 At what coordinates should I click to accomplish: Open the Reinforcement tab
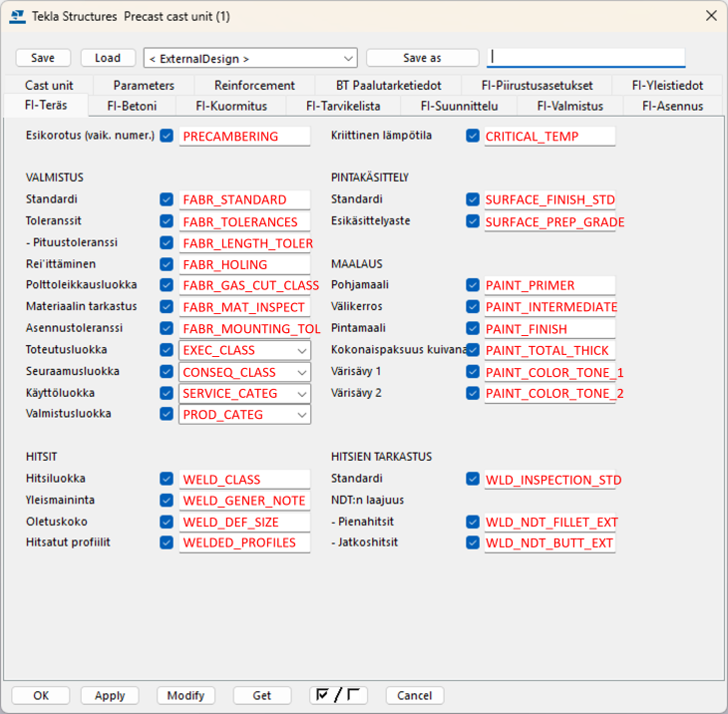point(254,86)
